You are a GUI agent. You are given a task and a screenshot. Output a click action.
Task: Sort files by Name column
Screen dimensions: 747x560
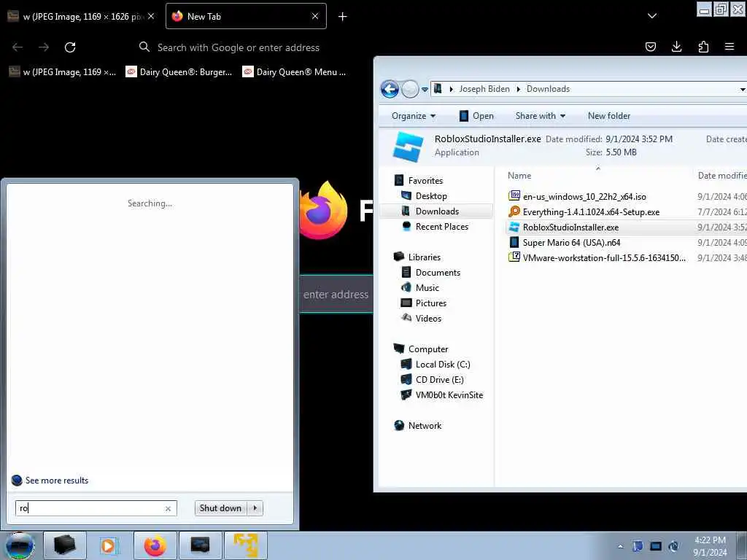point(519,176)
